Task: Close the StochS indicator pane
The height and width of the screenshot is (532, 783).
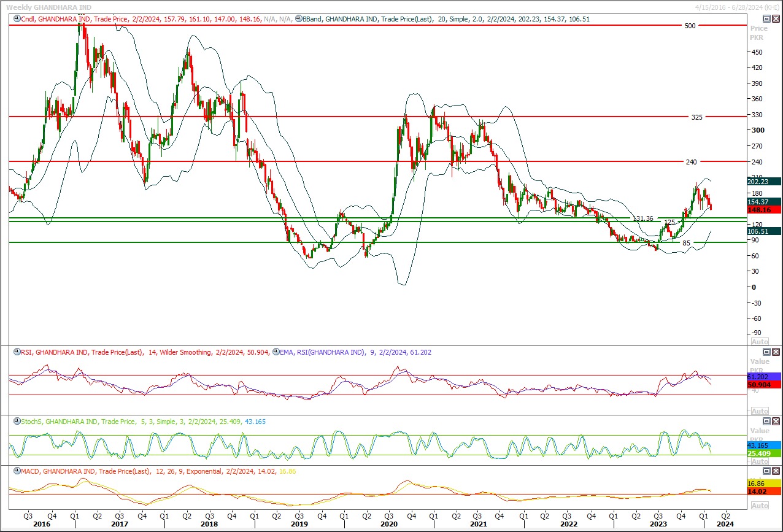Action: click(x=776, y=421)
